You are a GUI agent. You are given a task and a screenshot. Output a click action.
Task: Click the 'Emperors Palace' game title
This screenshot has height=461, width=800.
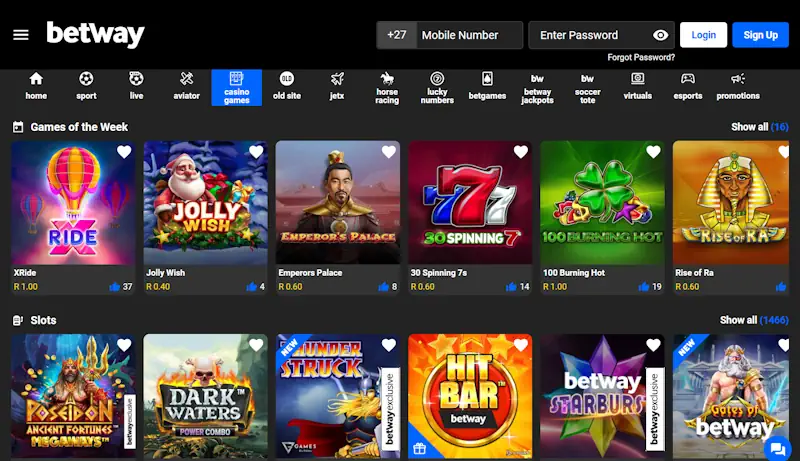coord(310,273)
